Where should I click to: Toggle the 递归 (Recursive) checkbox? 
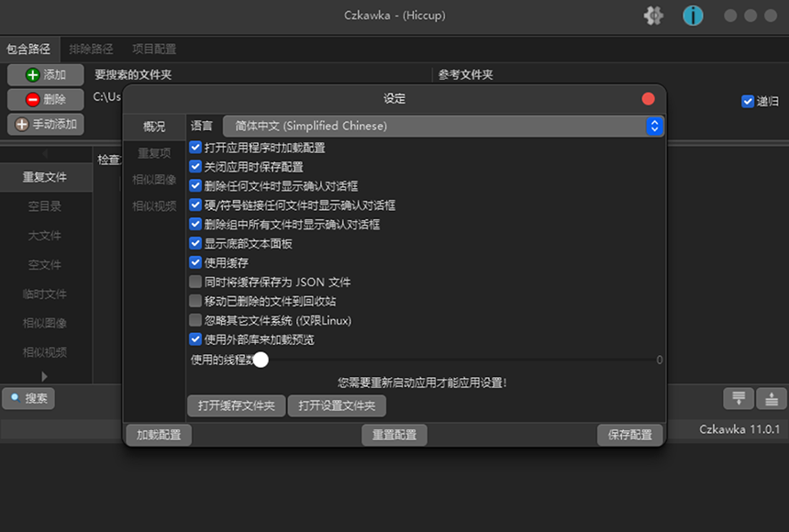[748, 101]
